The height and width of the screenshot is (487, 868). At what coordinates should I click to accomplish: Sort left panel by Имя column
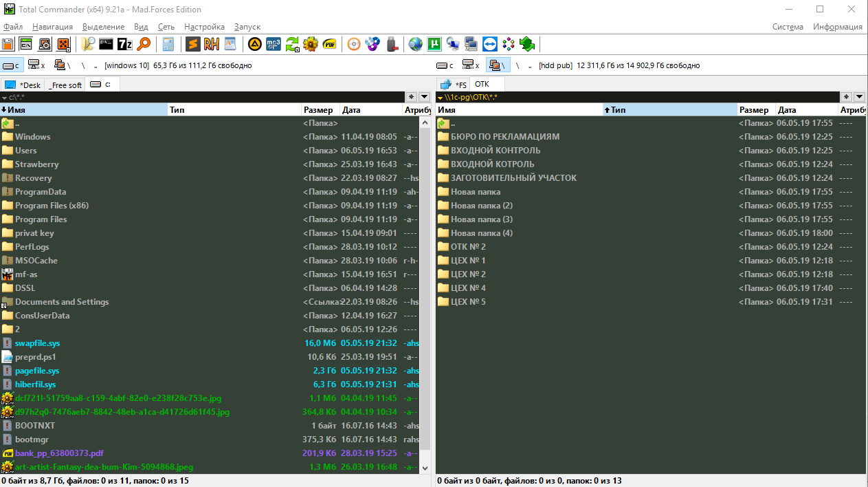pyautogui.click(x=84, y=110)
